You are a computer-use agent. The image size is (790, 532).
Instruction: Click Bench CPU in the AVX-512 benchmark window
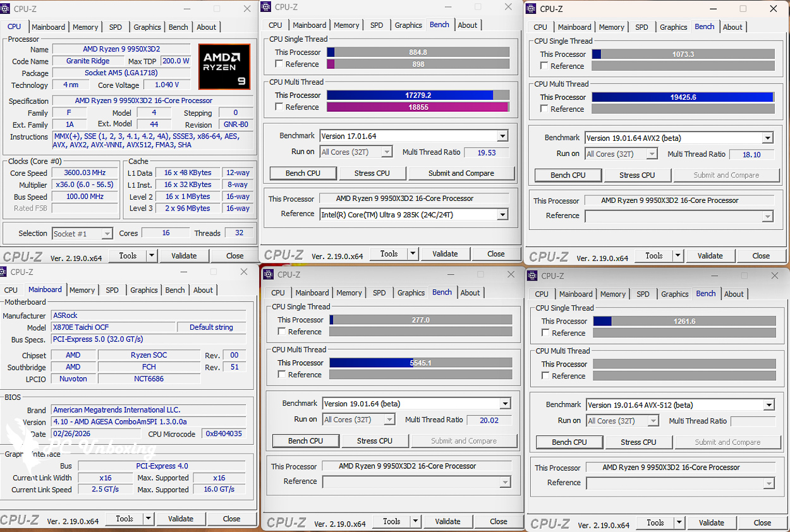click(570, 442)
